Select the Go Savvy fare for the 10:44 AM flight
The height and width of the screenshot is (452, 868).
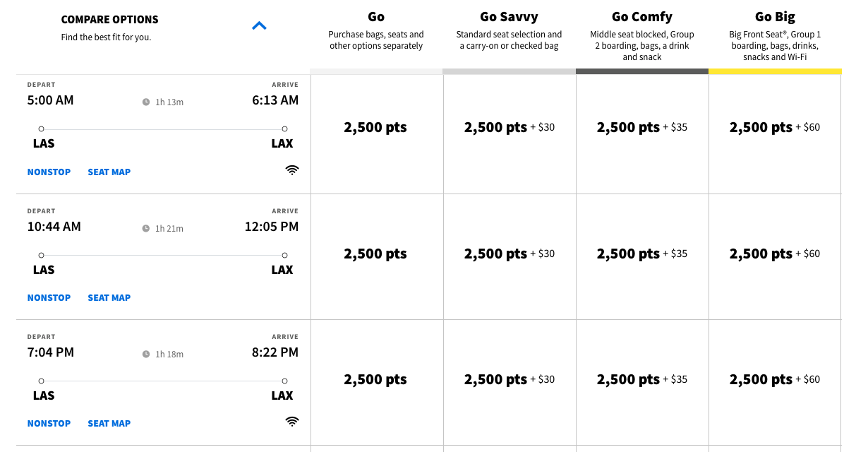click(x=509, y=254)
